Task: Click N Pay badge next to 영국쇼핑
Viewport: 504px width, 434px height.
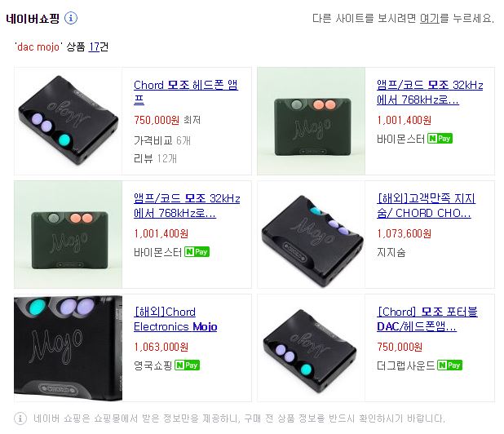Action: coord(187,365)
